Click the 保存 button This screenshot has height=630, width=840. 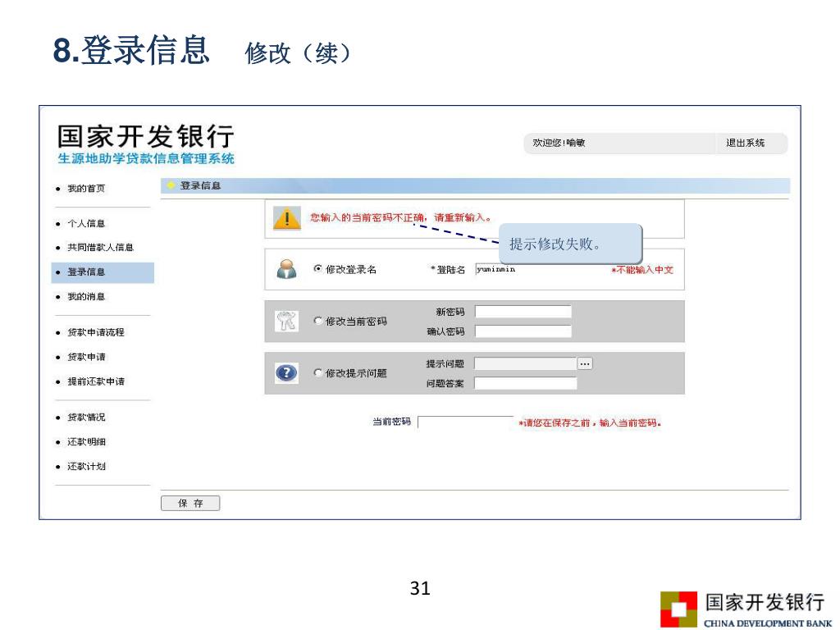[x=190, y=503]
